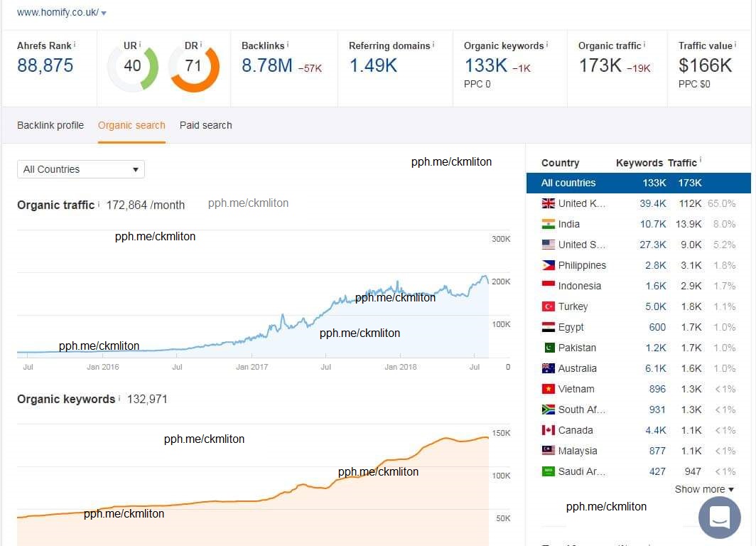Switch to the Backlink profile tab
Image resolution: width=756 pixels, height=546 pixels.
[50, 125]
